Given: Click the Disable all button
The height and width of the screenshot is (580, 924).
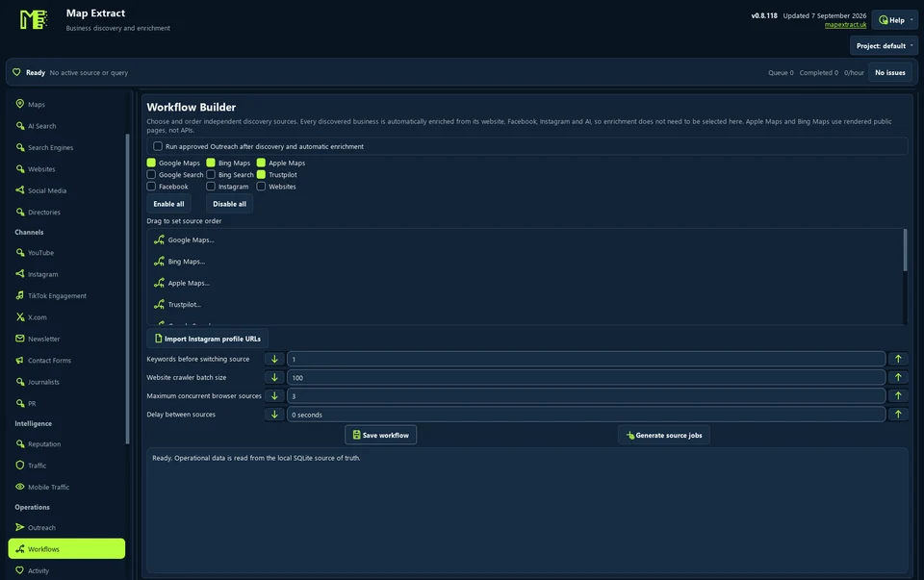Looking at the screenshot, I should pos(229,204).
